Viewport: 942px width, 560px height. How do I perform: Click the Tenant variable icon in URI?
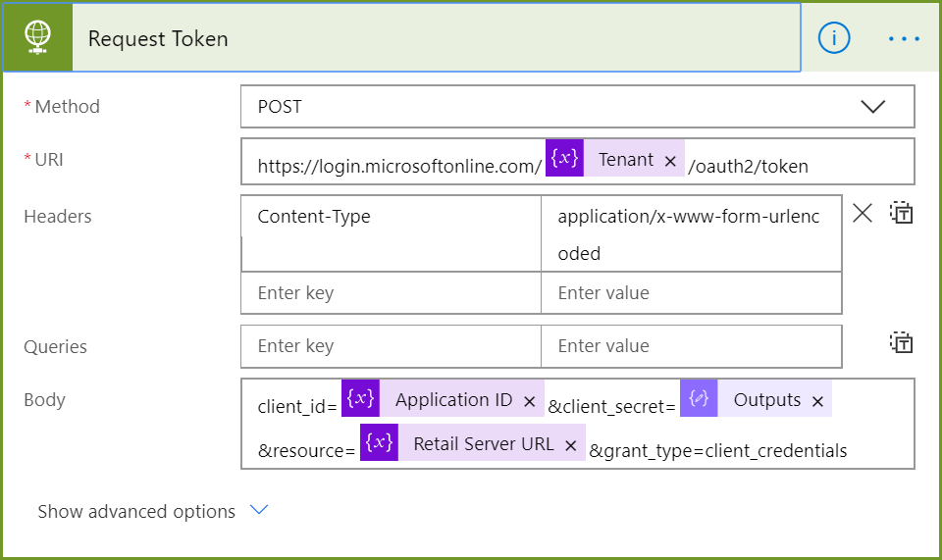564,158
